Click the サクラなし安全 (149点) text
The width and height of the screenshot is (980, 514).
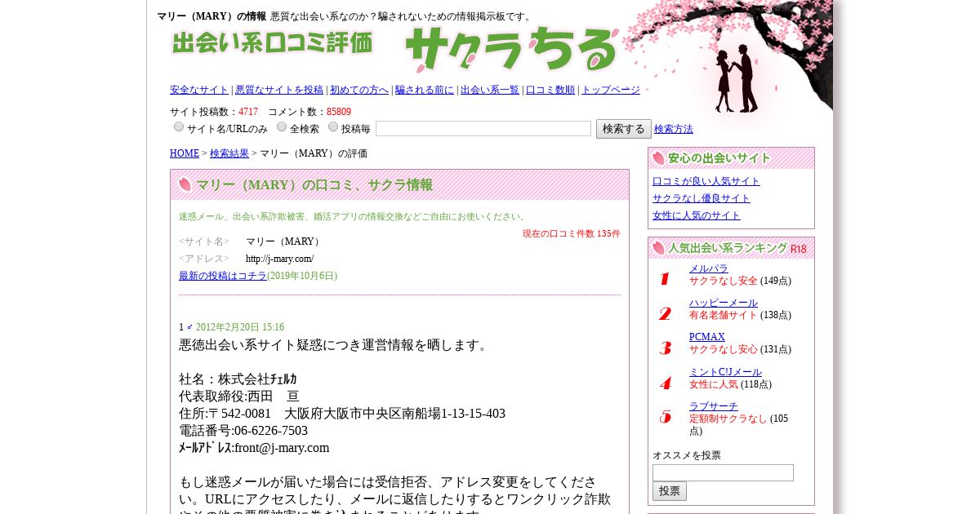pyautogui.click(x=740, y=281)
